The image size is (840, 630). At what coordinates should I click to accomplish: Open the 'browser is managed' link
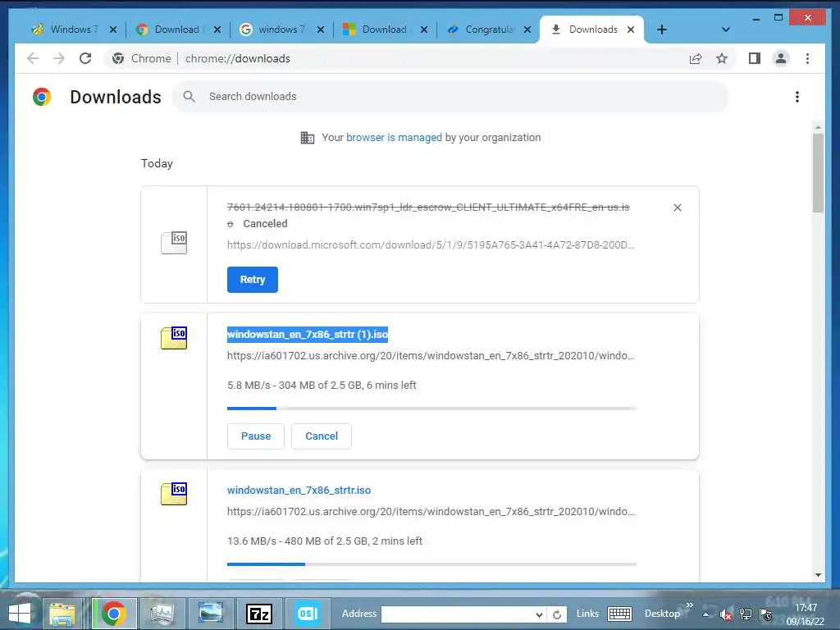pos(394,138)
